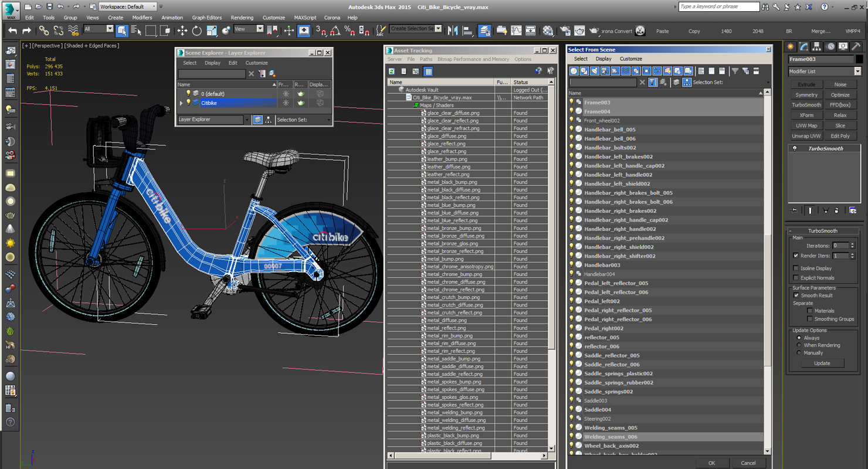Activate the Select and Link tool
This screenshot has width=868, height=469.
tap(44, 30)
